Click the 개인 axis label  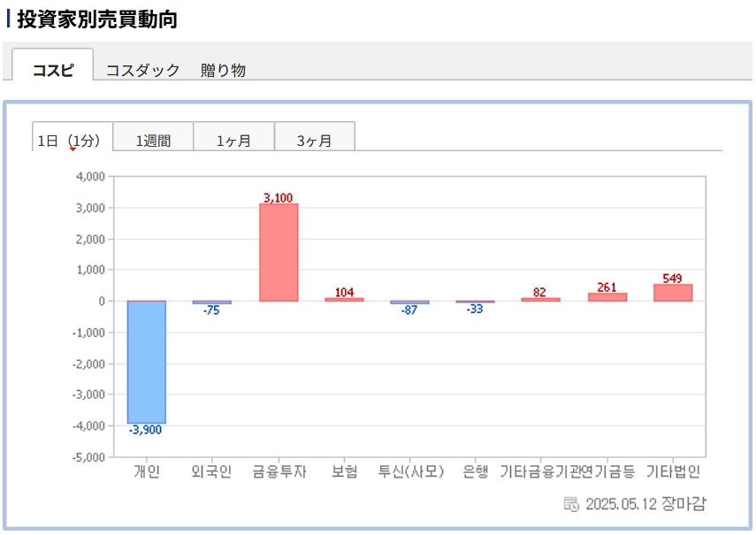pos(147,471)
